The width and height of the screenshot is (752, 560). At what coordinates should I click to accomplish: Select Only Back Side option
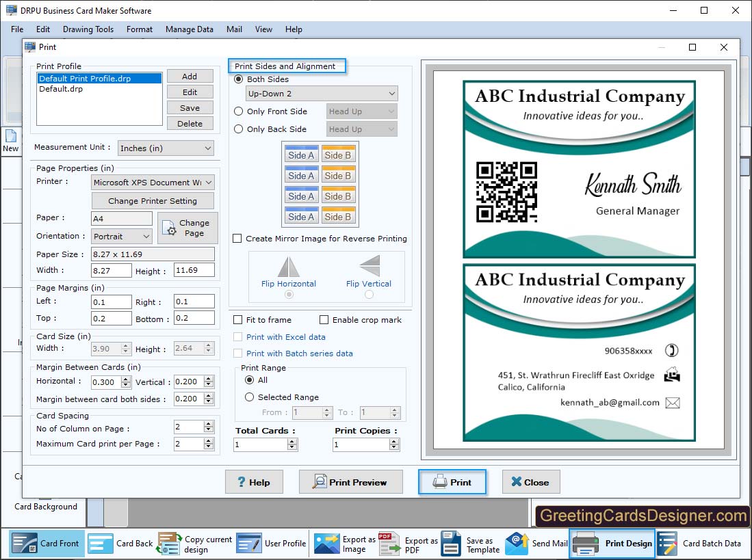pyautogui.click(x=238, y=129)
